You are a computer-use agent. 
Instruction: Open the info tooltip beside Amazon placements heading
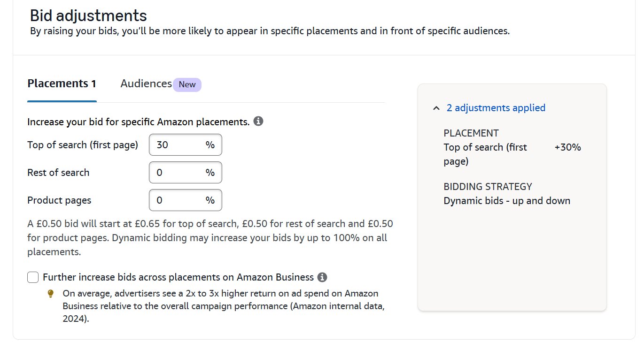257,121
